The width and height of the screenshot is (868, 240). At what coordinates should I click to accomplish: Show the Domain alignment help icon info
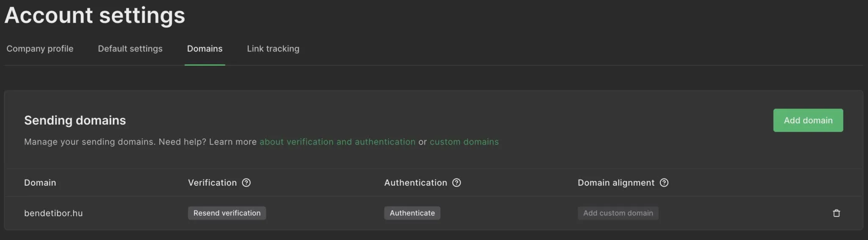664,183
